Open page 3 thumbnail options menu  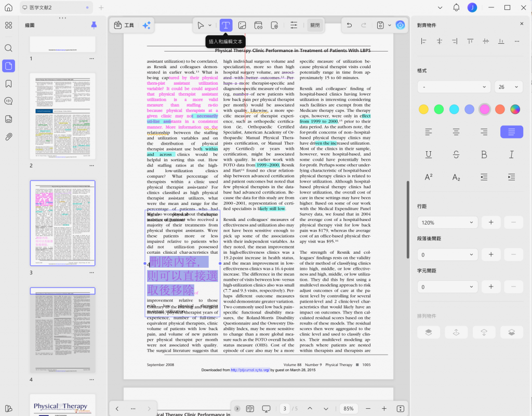point(91,272)
